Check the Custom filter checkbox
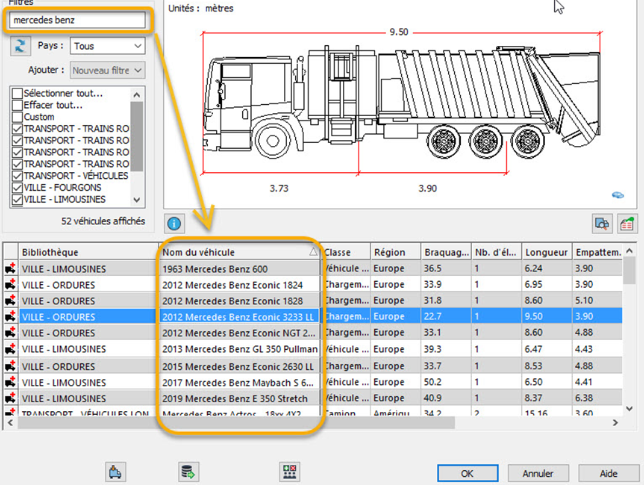This screenshot has width=644, height=485. pos(17,117)
